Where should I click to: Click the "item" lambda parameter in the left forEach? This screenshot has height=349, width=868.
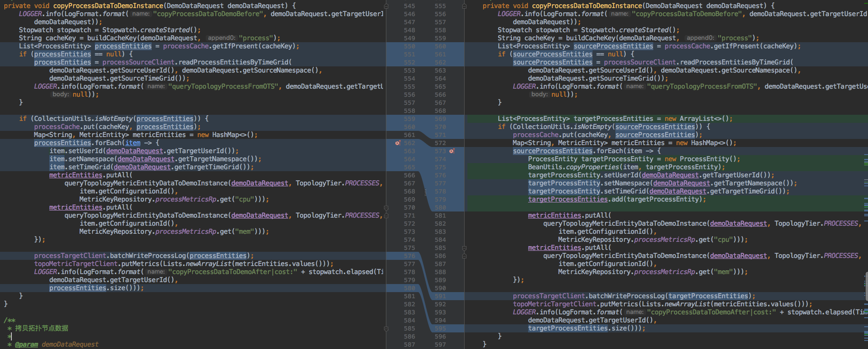[x=133, y=143]
